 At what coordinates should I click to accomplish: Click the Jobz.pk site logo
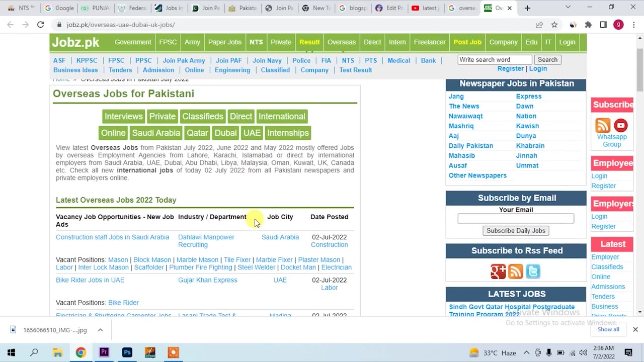click(75, 42)
